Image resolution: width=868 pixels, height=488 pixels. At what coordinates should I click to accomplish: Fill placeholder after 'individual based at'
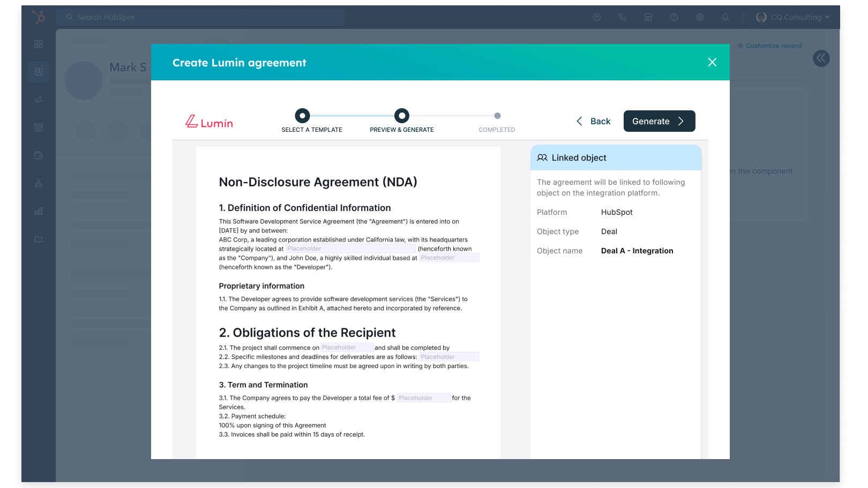(449, 258)
